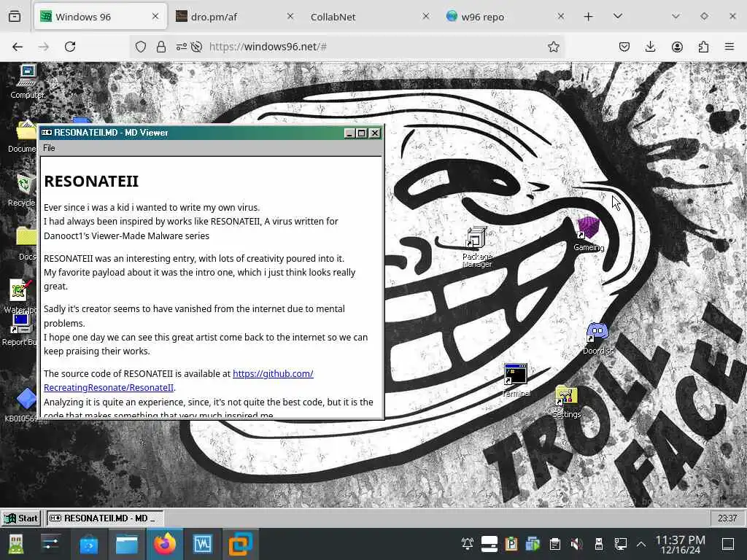Switch to the dro.pm/af tab
The image size is (747, 560).
tap(236, 17)
